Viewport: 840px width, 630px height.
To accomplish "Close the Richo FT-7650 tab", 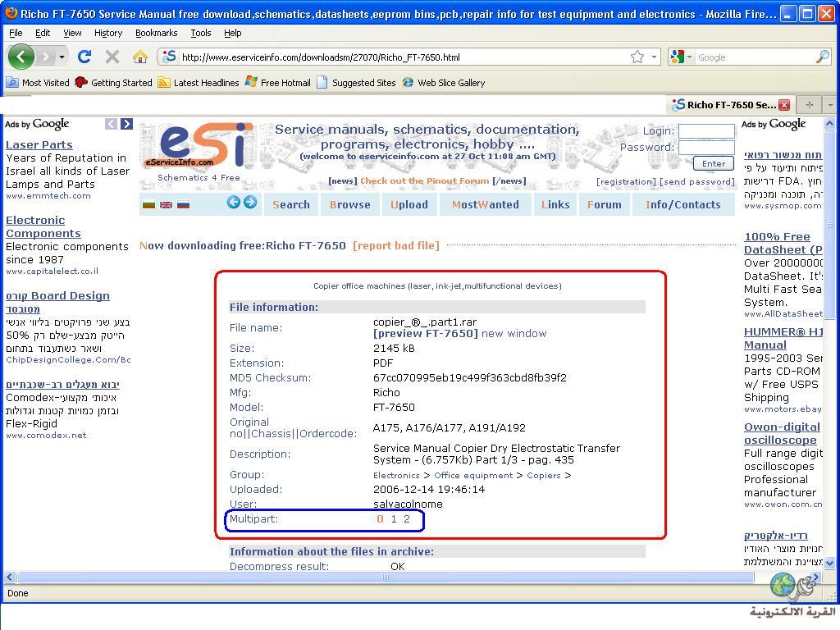I will 784,104.
